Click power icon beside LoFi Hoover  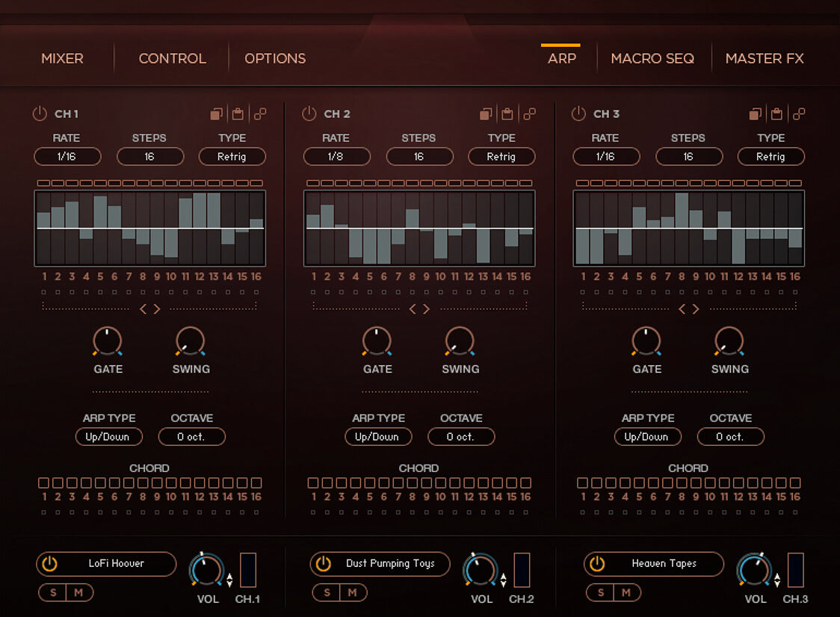point(49,564)
